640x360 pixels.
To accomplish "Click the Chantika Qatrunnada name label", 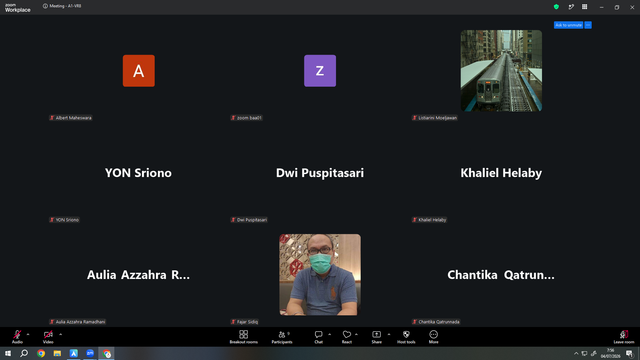I will (436, 322).
